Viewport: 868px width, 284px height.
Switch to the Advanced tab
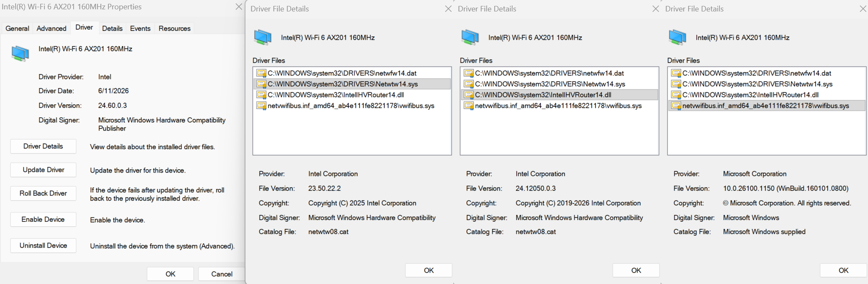tap(52, 28)
